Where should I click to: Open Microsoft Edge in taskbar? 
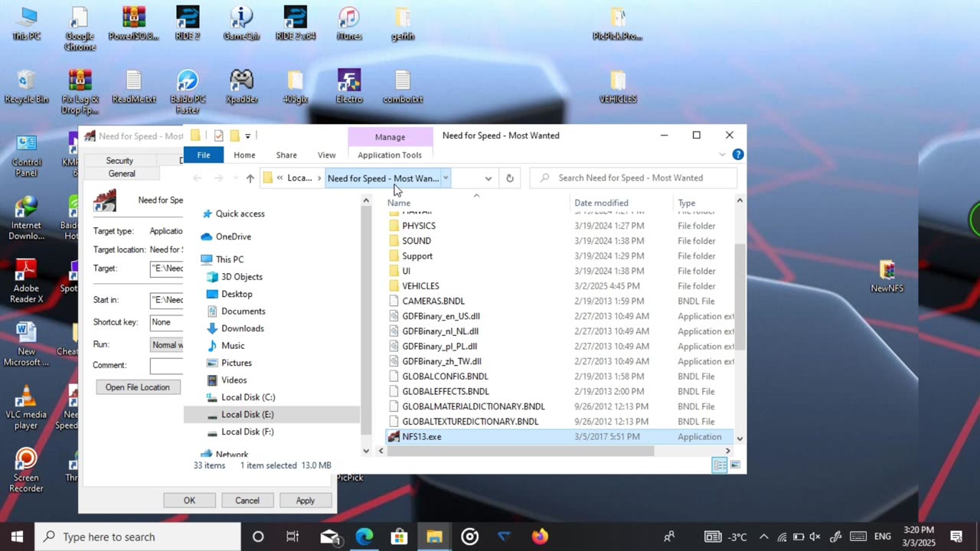point(364,536)
